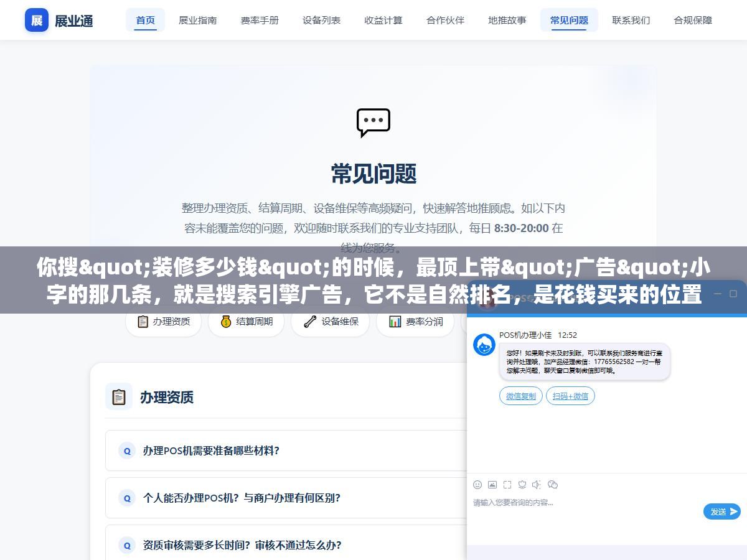Click the 扫码+微信 button in chat
The image size is (747, 560).
570,396
